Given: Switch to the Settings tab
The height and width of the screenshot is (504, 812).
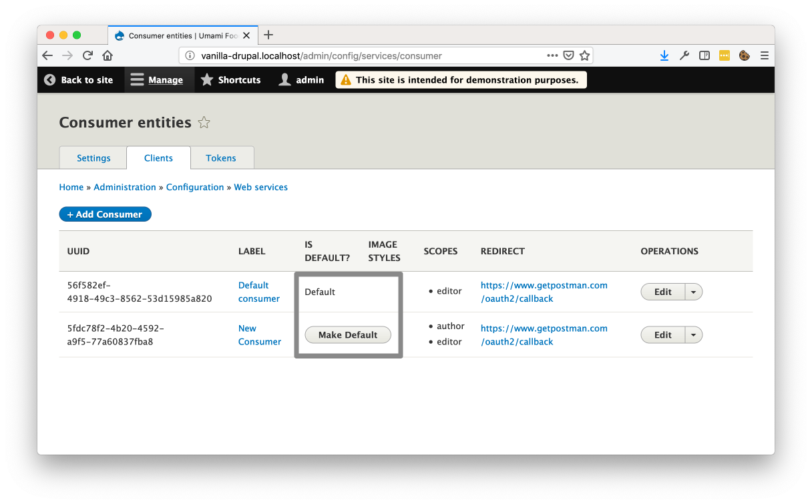Looking at the screenshot, I should (93, 158).
